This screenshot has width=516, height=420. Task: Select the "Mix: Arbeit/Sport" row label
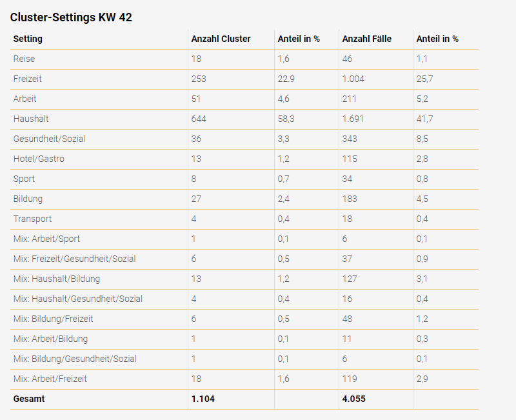(46, 239)
